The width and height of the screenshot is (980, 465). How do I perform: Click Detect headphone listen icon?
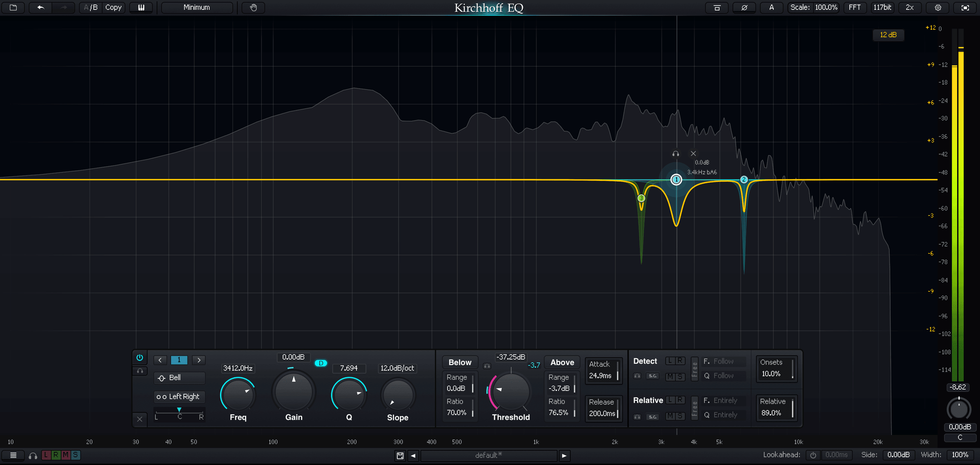[x=637, y=376]
